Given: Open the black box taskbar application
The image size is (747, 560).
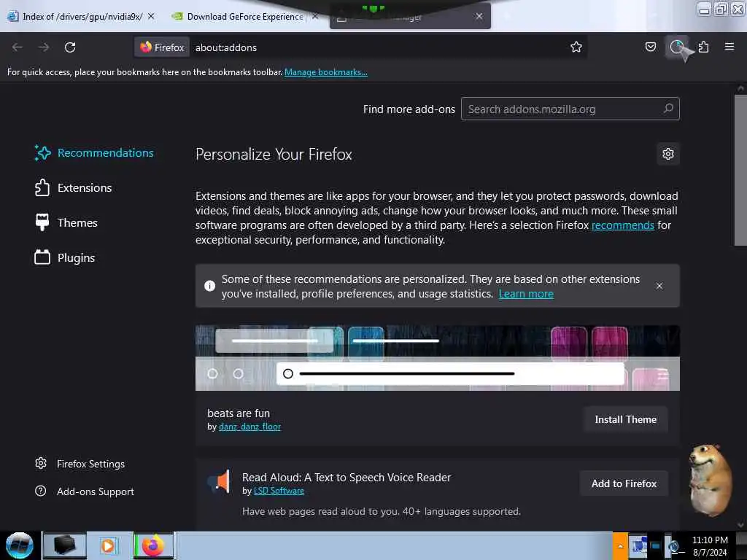Looking at the screenshot, I should 65,545.
